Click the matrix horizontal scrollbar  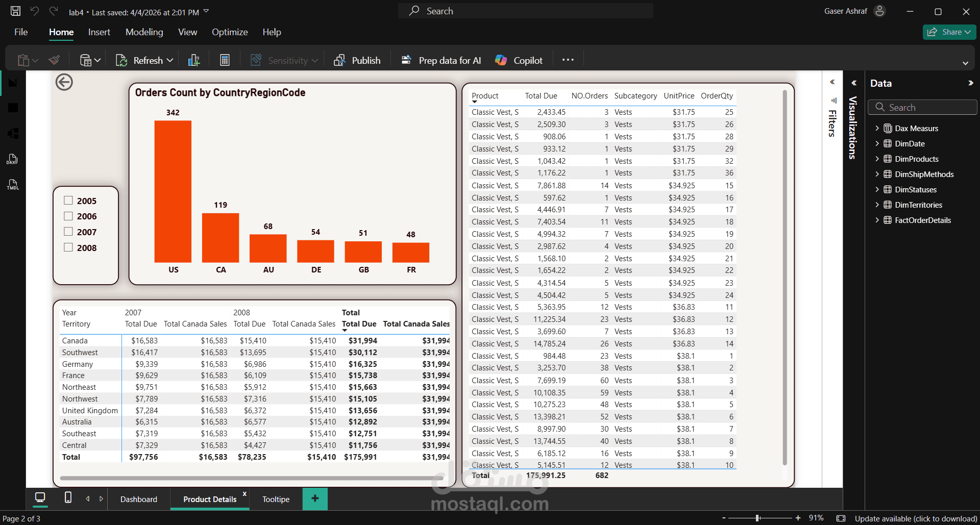(x=252, y=478)
